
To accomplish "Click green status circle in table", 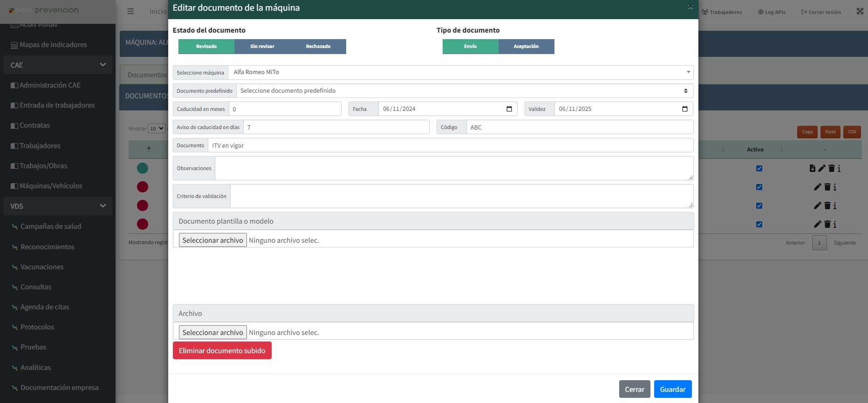I will [x=143, y=168].
